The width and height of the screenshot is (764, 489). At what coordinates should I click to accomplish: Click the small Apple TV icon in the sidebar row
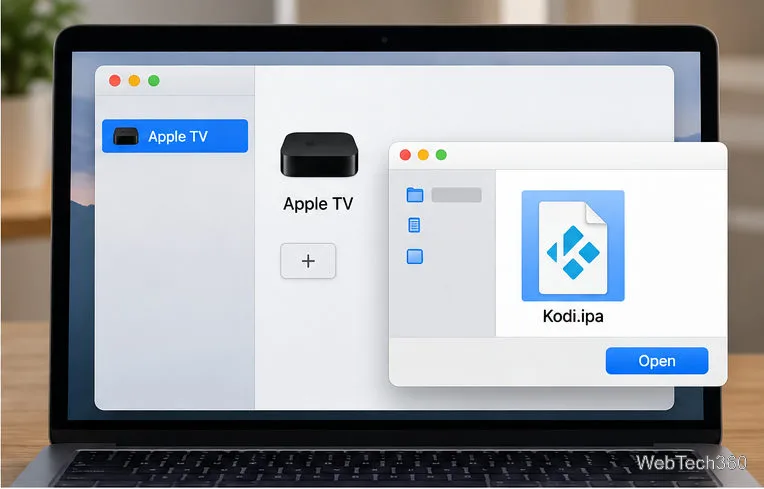[126, 136]
